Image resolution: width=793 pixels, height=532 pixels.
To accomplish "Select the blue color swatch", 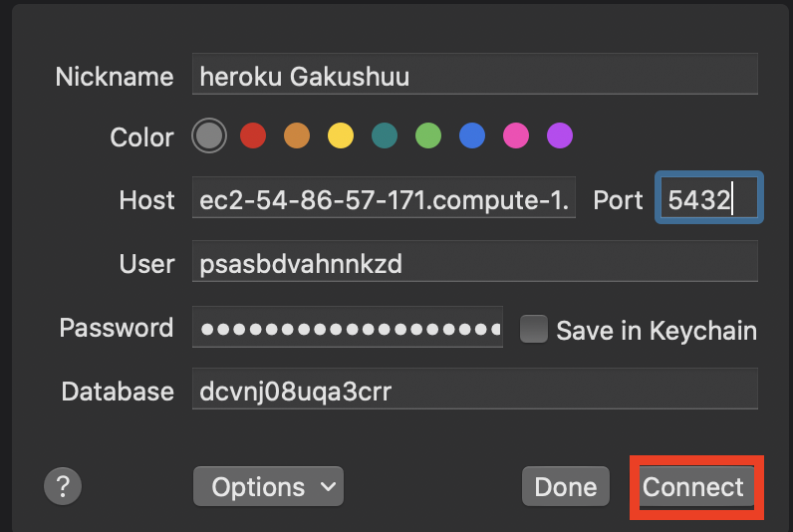I will 472,135.
